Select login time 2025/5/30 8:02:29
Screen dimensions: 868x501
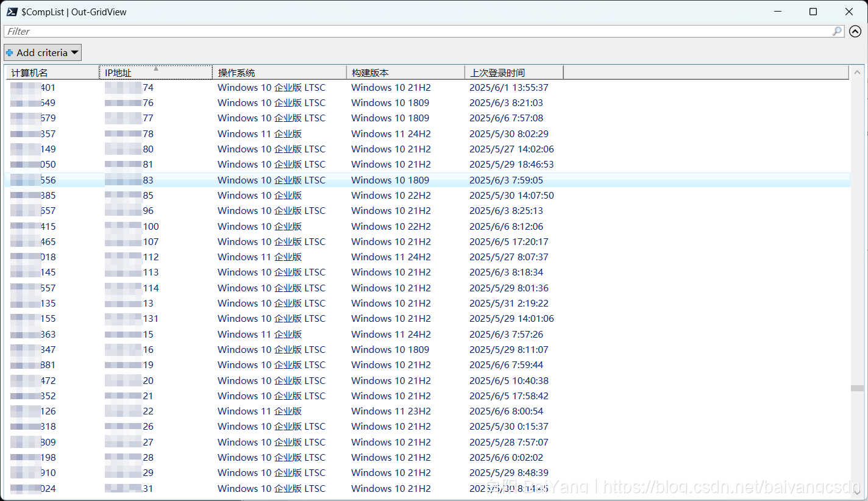[x=509, y=133]
